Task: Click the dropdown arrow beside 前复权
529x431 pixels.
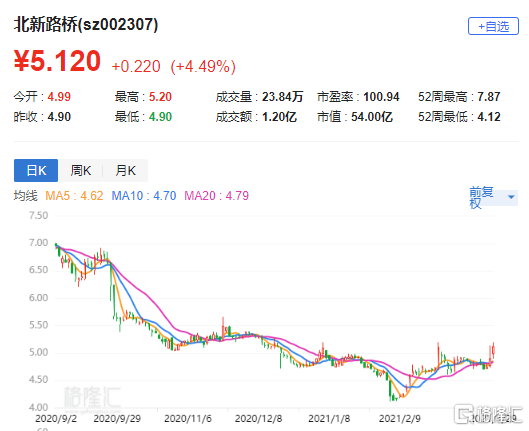Action: click(x=511, y=197)
